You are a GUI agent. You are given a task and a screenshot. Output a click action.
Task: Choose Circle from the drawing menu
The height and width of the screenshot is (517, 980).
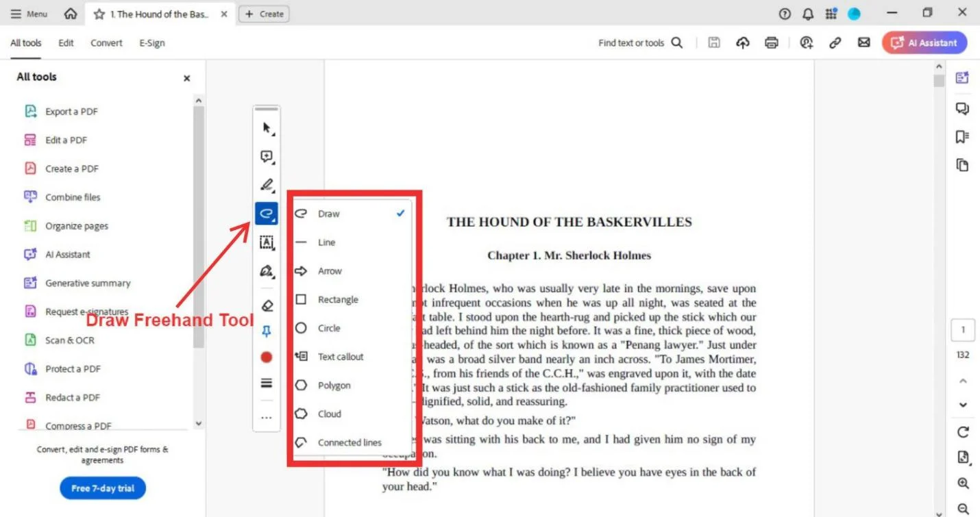350,328
